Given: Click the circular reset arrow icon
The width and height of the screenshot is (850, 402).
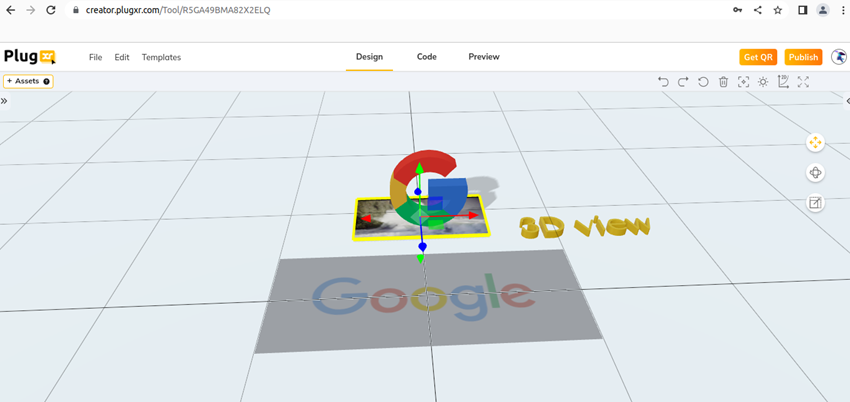Looking at the screenshot, I should [703, 82].
